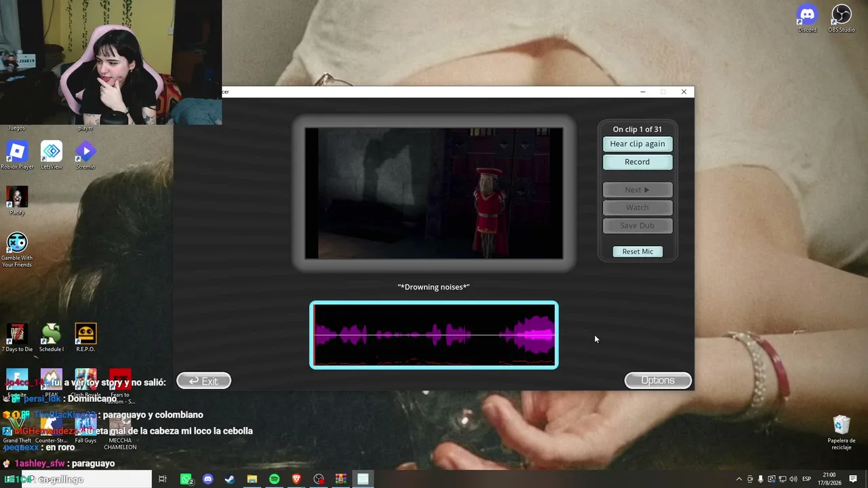Launch the 7 Days to Die shortcut

point(17,338)
